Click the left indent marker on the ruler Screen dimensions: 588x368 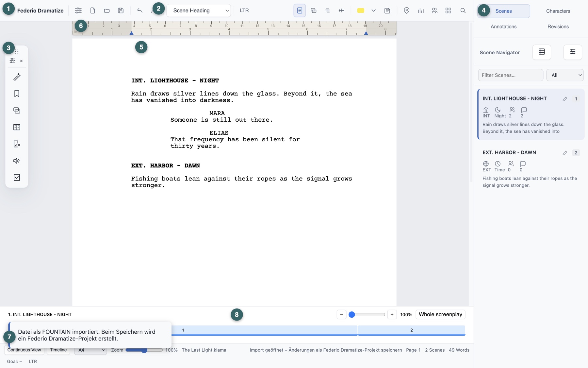(131, 33)
